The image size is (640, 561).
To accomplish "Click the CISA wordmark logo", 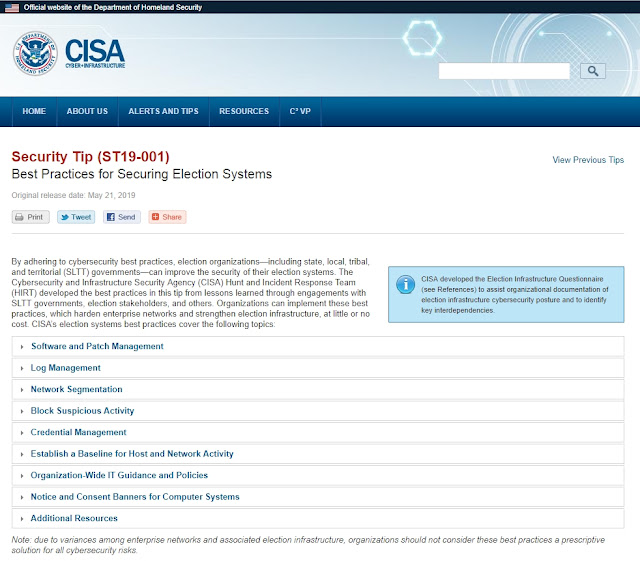I will (95, 53).
